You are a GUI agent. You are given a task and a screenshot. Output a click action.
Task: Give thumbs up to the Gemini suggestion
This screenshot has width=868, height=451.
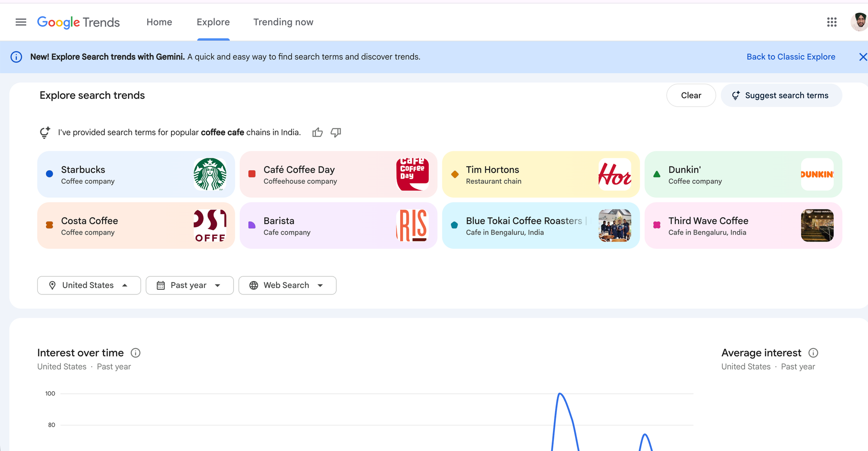tap(317, 132)
